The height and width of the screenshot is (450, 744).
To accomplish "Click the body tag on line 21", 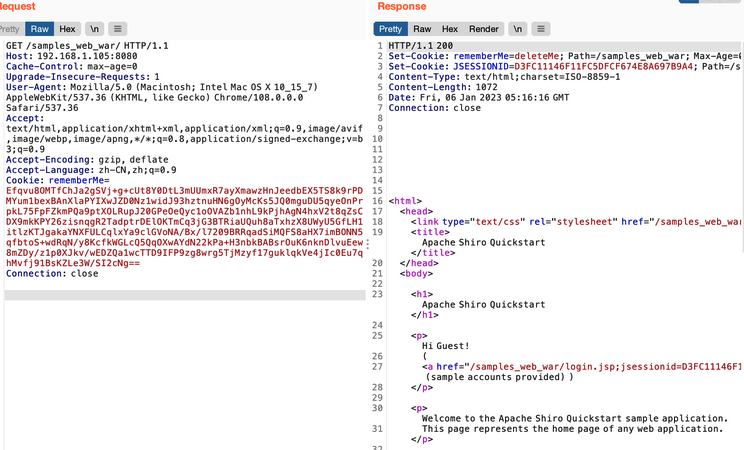I will point(416,274).
